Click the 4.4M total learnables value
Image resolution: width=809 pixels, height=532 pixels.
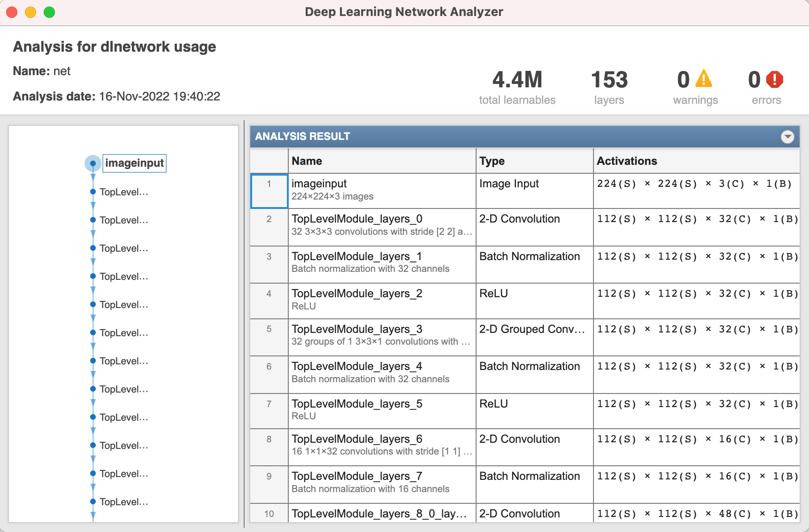[x=517, y=79]
